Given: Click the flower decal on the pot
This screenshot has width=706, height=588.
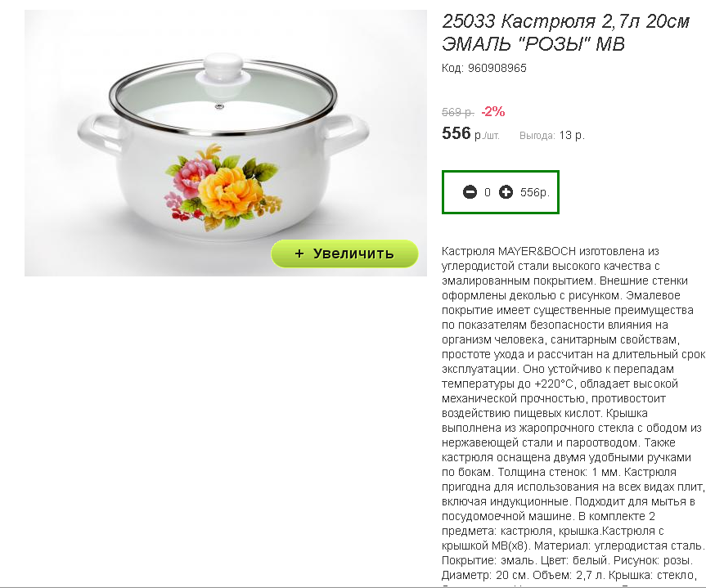Looking at the screenshot, I should [219, 182].
